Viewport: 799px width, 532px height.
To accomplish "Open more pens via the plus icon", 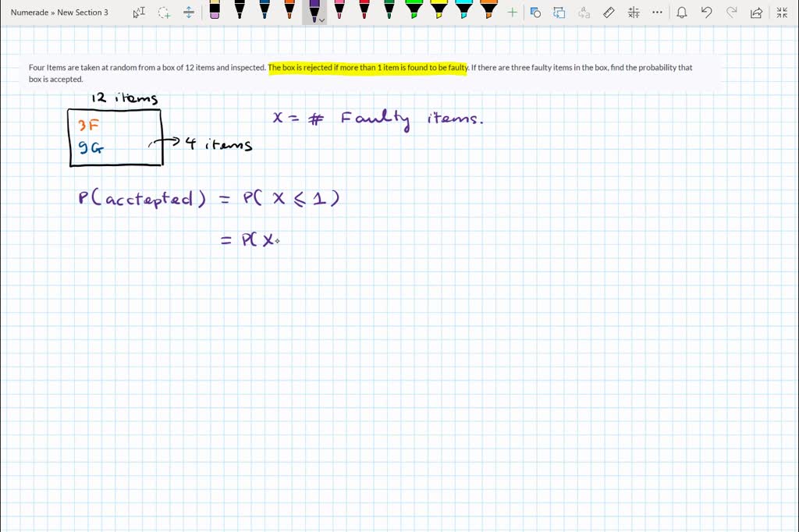I will click(512, 12).
